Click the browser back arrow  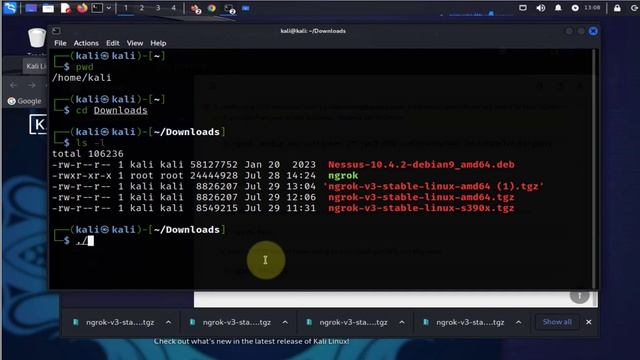pos(13,85)
